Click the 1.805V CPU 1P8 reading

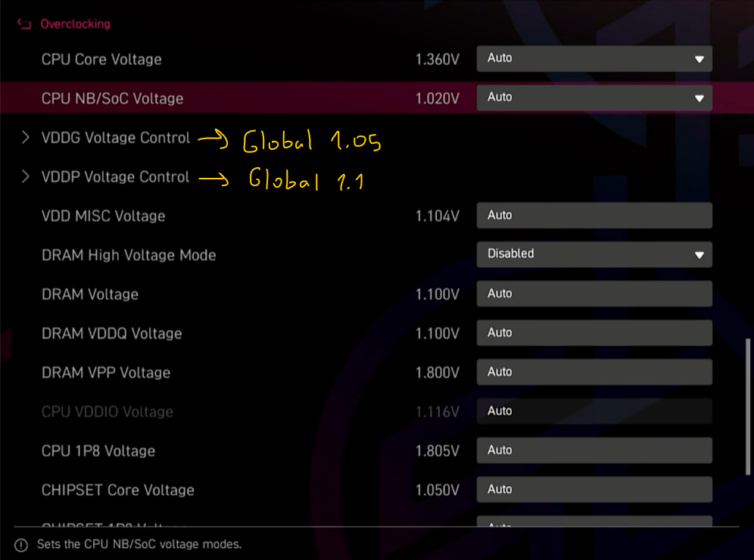[437, 451]
